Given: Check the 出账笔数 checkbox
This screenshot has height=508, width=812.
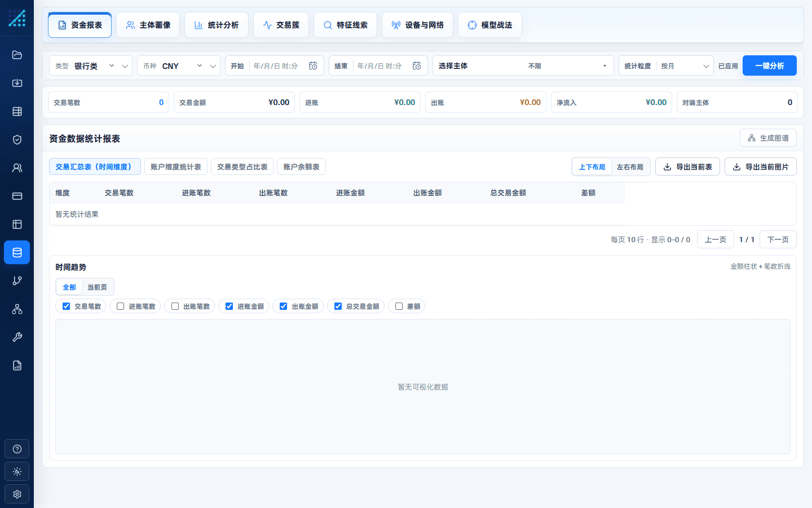Looking at the screenshot, I should tap(175, 306).
